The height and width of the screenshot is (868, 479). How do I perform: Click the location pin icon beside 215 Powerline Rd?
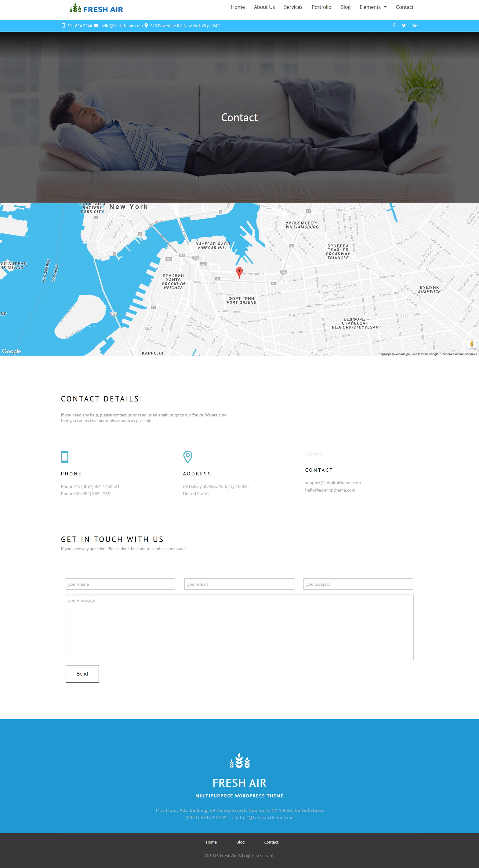(x=146, y=25)
